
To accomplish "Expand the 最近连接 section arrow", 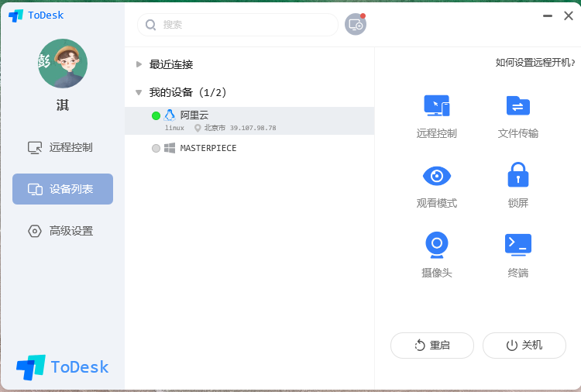I will tap(139, 64).
